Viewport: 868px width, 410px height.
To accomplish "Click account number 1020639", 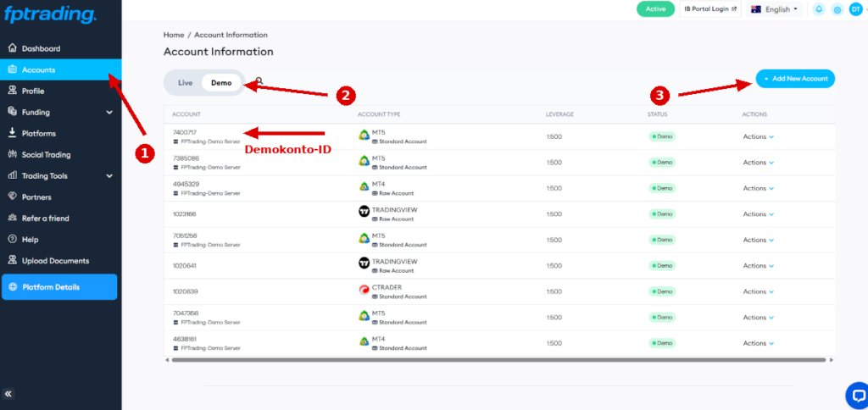I will 186,291.
